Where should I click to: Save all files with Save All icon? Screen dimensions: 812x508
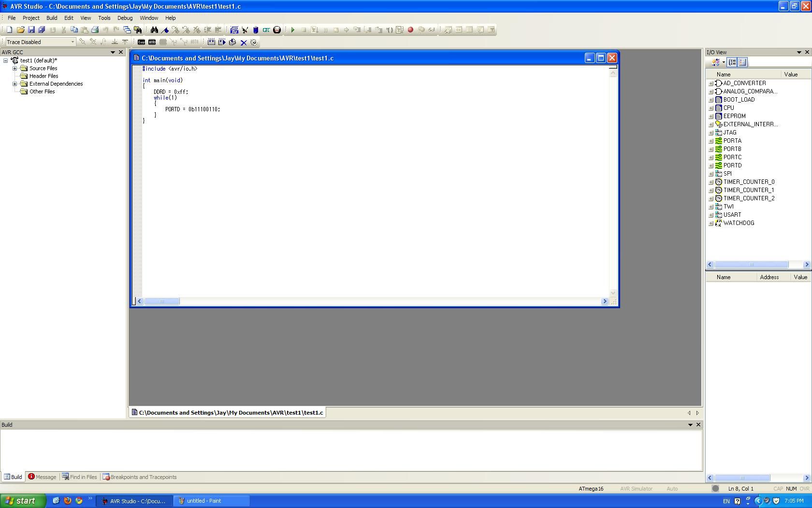coord(43,30)
